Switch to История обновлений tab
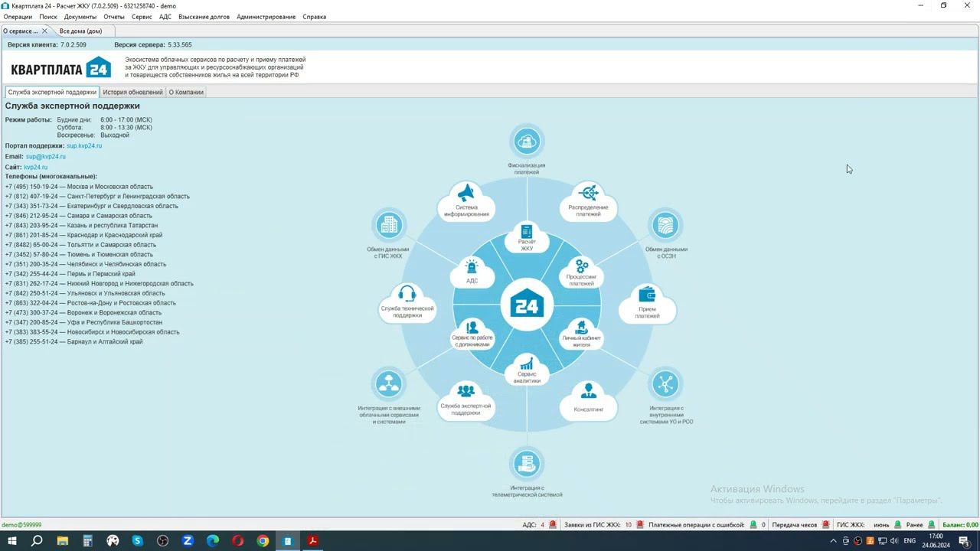The image size is (980, 551). pyautogui.click(x=132, y=92)
